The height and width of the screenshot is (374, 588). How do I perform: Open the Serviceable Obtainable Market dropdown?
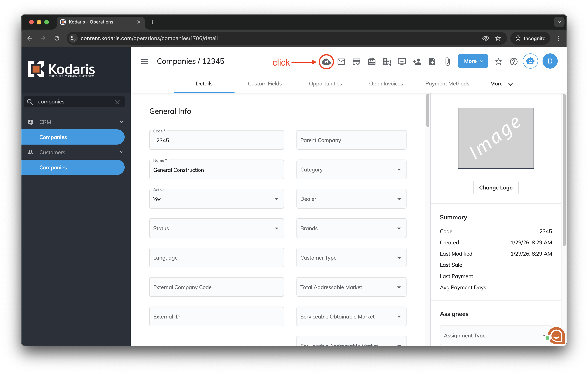click(351, 316)
